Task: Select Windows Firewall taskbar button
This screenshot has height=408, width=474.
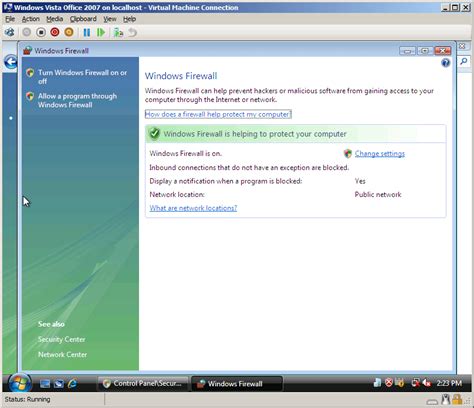Action: point(237,384)
